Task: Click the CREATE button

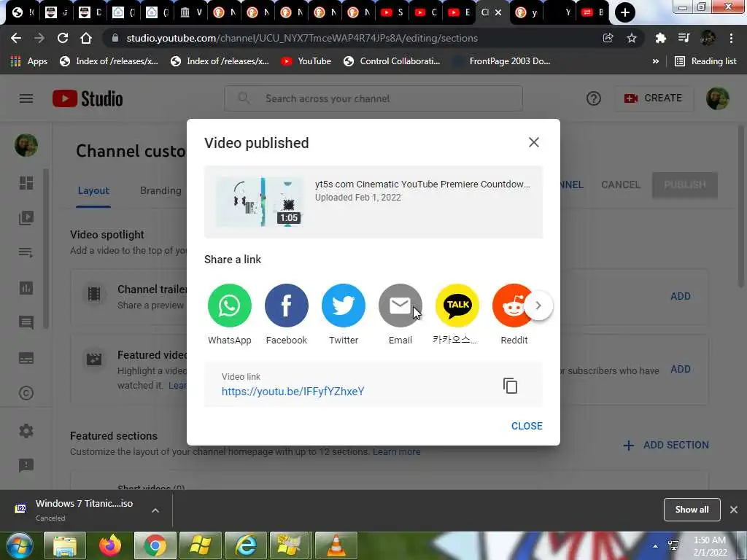Action: pos(654,98)
